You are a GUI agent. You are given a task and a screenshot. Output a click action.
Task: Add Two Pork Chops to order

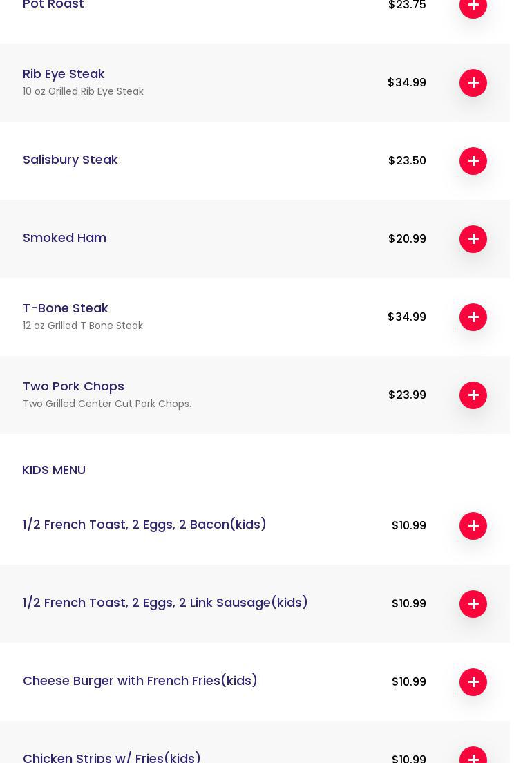473,395
